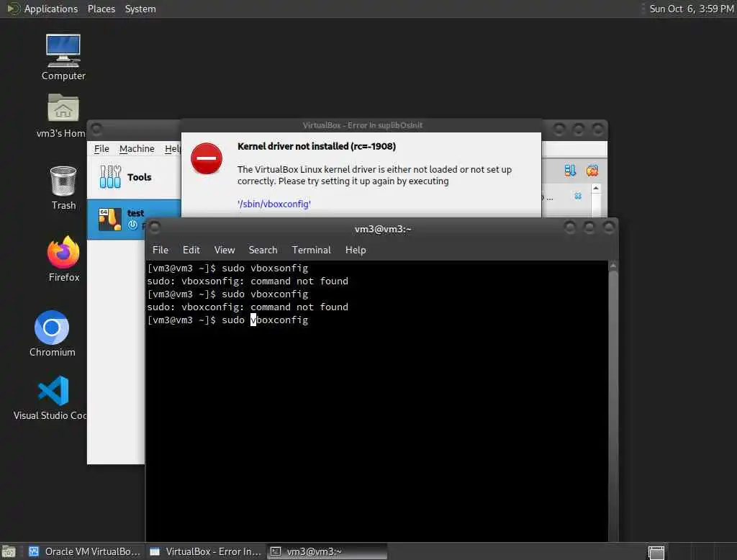The width and height of the screenshot is (737, 560).
Task: Click the 'Kernel driver not installed (rc=-1908)' heading
Action: (x=317, y=146)
